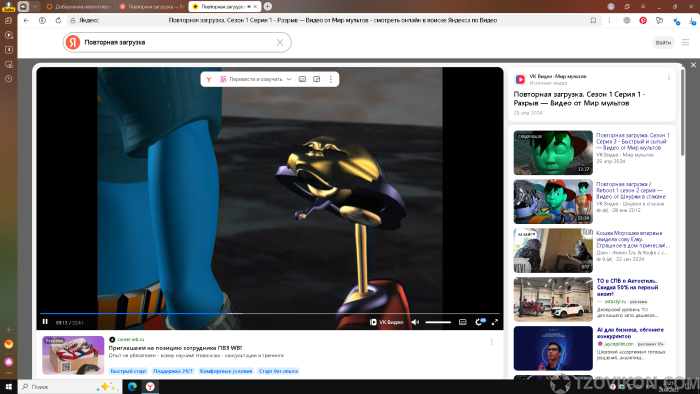Open VK Видео source link in player
This screenshot has height=394, width=700.
click(x=386, y=322)
